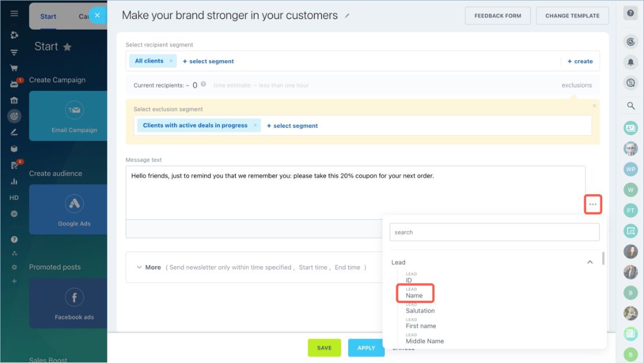
Task: Click the question mark help icon in left sidebar
Action: (x=14, y=239)
